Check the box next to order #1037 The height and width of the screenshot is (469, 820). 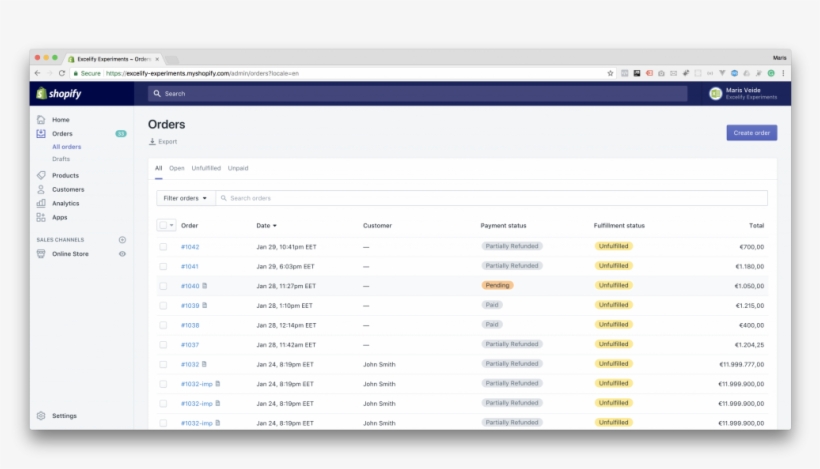pyautogui.click(x=163, y=344)
